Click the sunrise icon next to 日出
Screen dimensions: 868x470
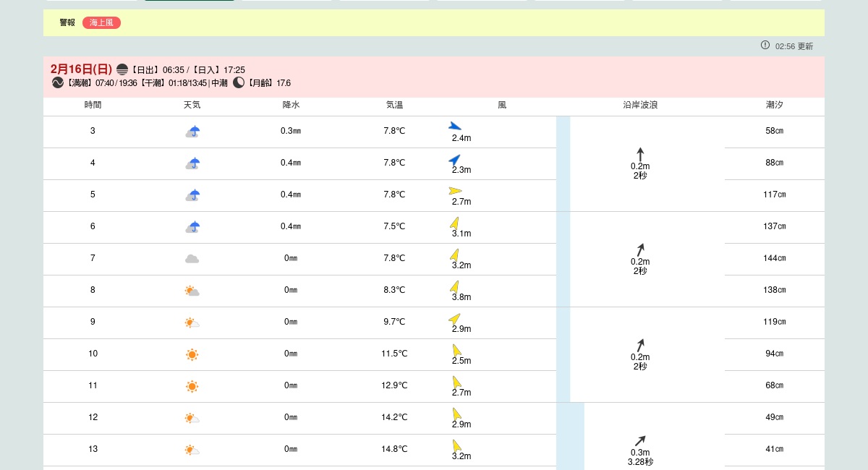(x=122, y=69)
